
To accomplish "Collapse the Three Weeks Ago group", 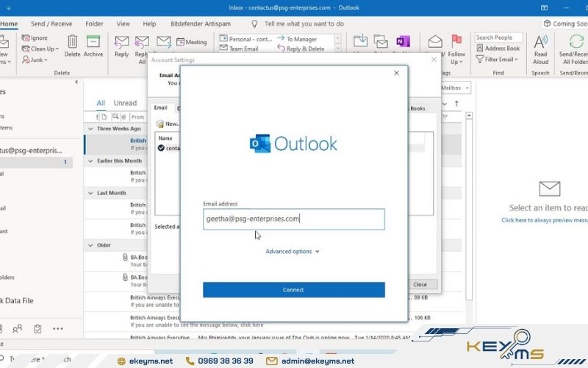I will pyautogui.click(x=90, y=129).
